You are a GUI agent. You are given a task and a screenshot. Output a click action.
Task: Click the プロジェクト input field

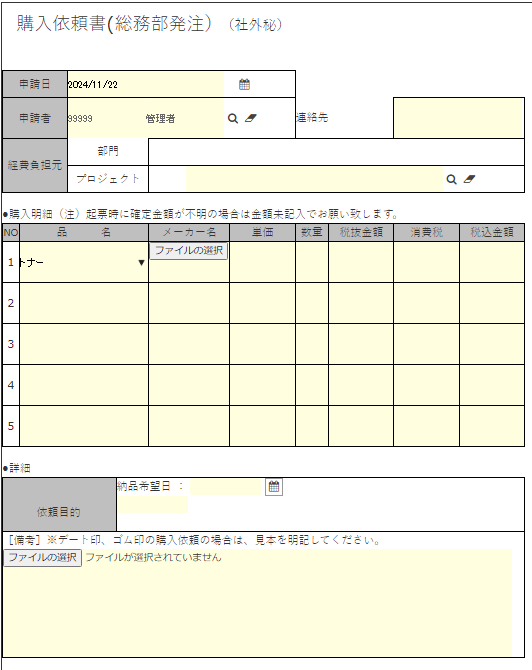(314, 179)
